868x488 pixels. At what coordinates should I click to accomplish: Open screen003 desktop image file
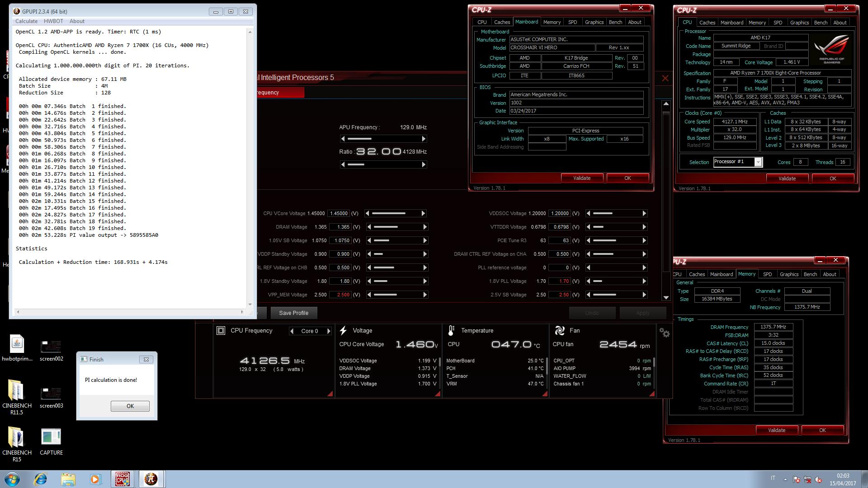pos(51,398)
